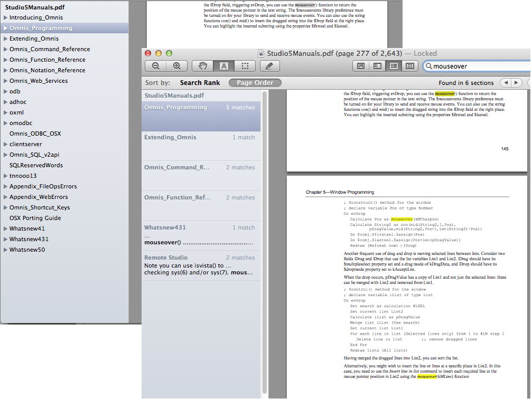Click the page number 145
This screenshot has height=399, width=532.
tap(505, 148)
